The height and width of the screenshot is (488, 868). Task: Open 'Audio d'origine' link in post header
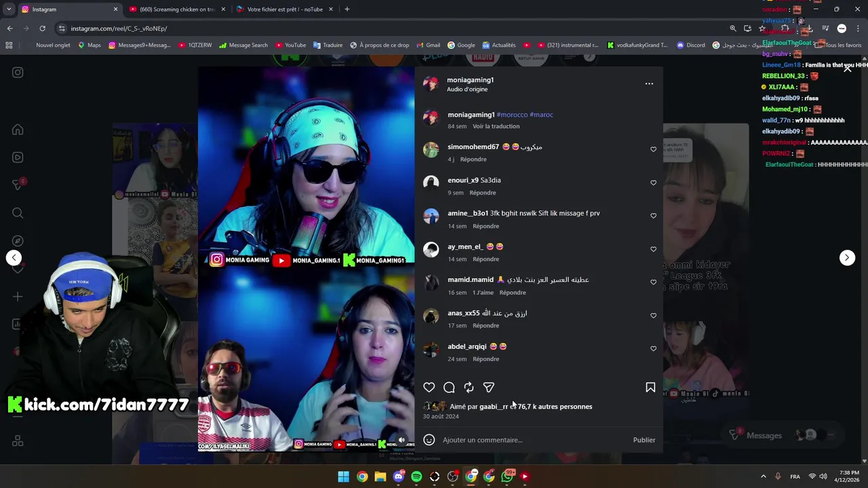tap(467, 89)
